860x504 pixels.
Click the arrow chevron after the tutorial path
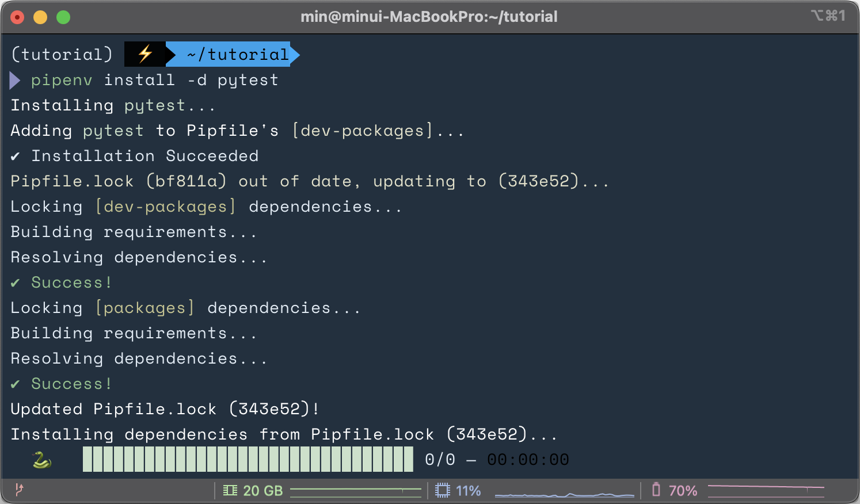click(295, 54)
